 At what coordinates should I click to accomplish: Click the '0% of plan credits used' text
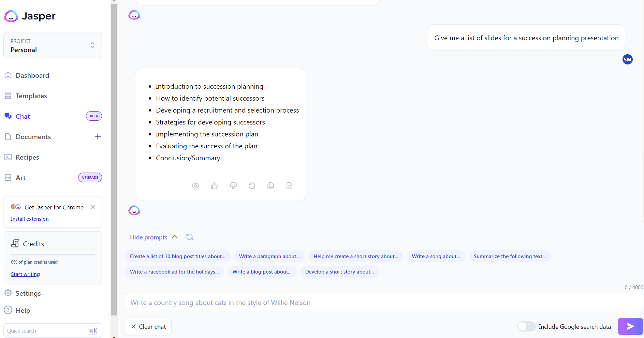click(34, 262)
